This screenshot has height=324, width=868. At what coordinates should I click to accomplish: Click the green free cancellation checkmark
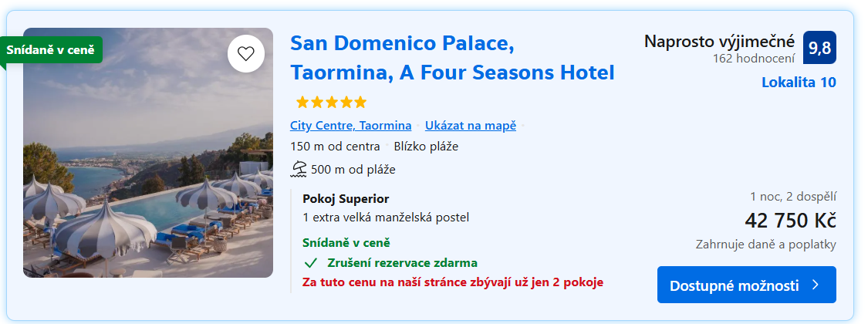(x=312, y=262)
